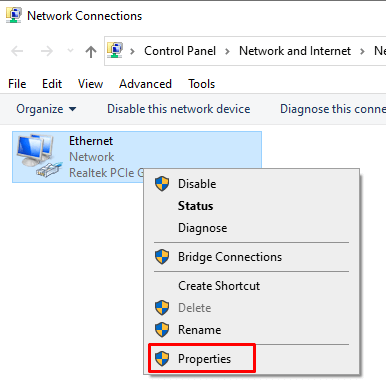The width and height of the screenshot is (386, 385).
Task: Choose Create Shortcut in context menu
Action: tap(219, 286)
